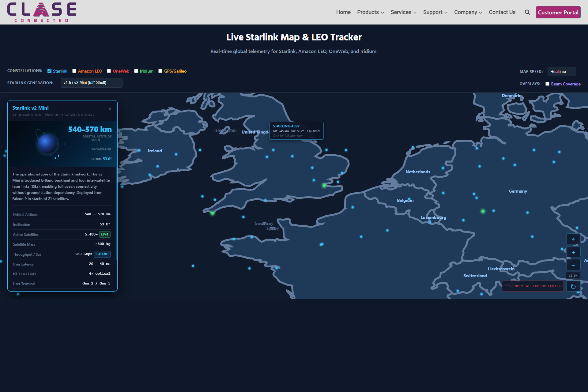Click the Starlink label text in constellations
Image resolution: width=588 pixels, height=392 pixels.
click(x=60, y=71)
